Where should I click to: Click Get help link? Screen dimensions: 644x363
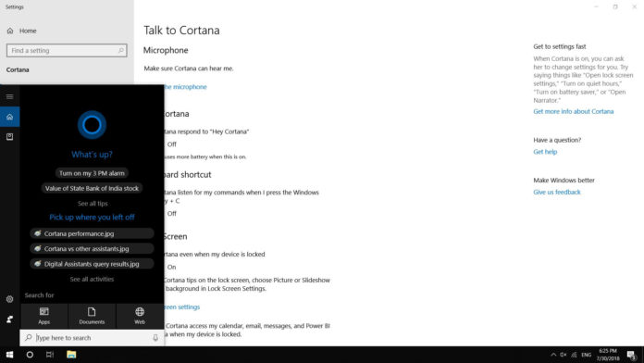point(545,152)
